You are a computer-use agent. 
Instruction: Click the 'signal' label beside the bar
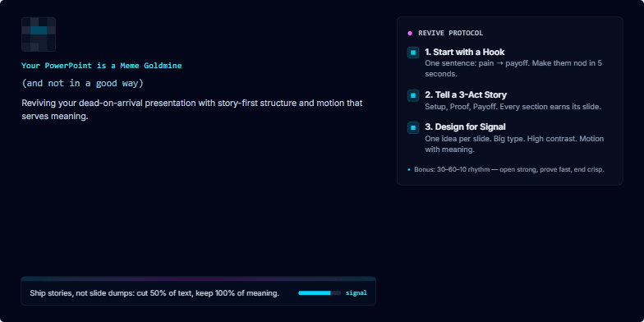(x=356, y=292)
